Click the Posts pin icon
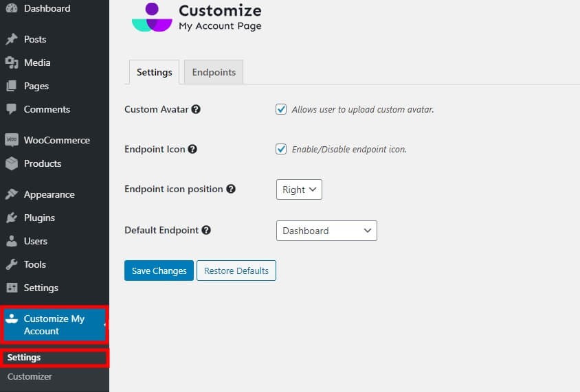This screenshot has height=392, width=580. [x=12, y=39]
